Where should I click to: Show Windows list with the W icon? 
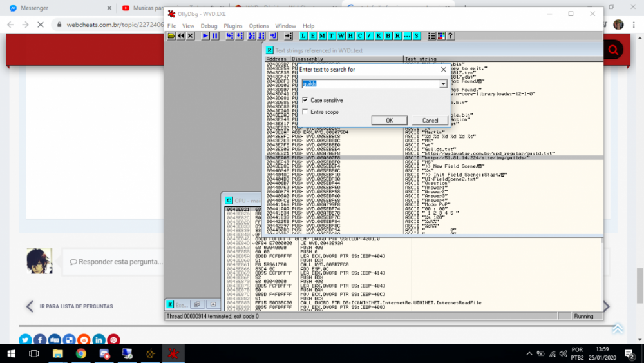tap(341, 35)
